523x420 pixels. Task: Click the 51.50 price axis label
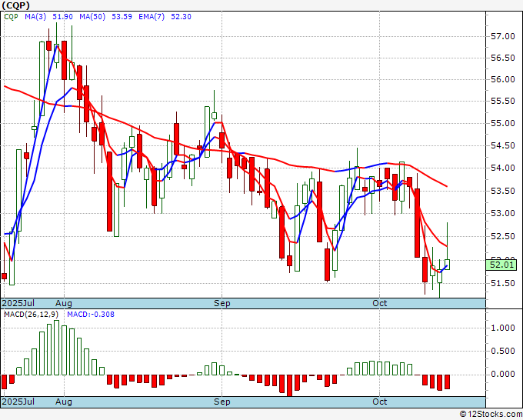pos(503,283)
